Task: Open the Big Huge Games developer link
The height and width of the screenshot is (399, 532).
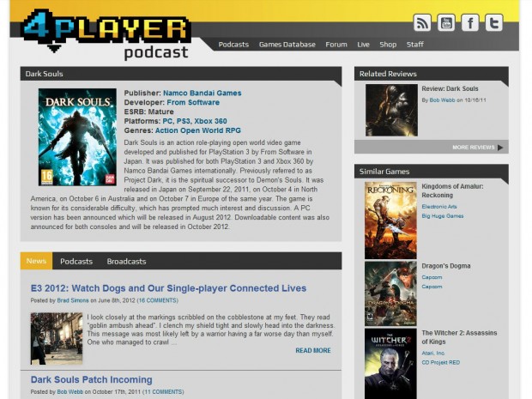Action: (x=443, y=216)
